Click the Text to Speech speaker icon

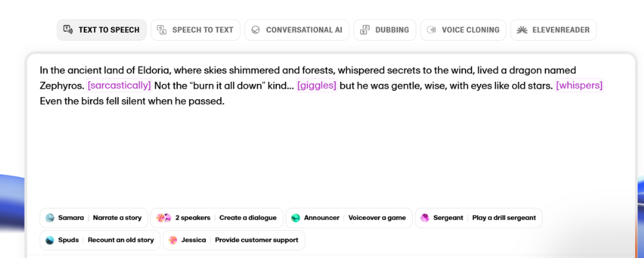pos(68,30)
